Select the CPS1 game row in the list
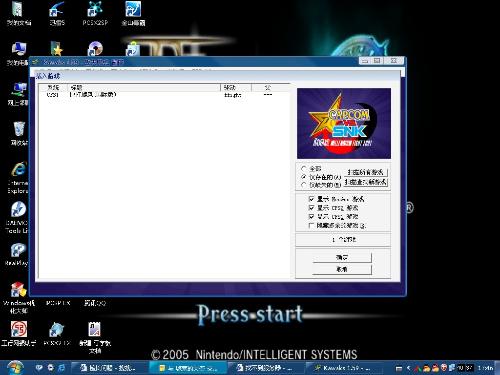This screenshot has height=375, width=500. click(x=164, y=95)
